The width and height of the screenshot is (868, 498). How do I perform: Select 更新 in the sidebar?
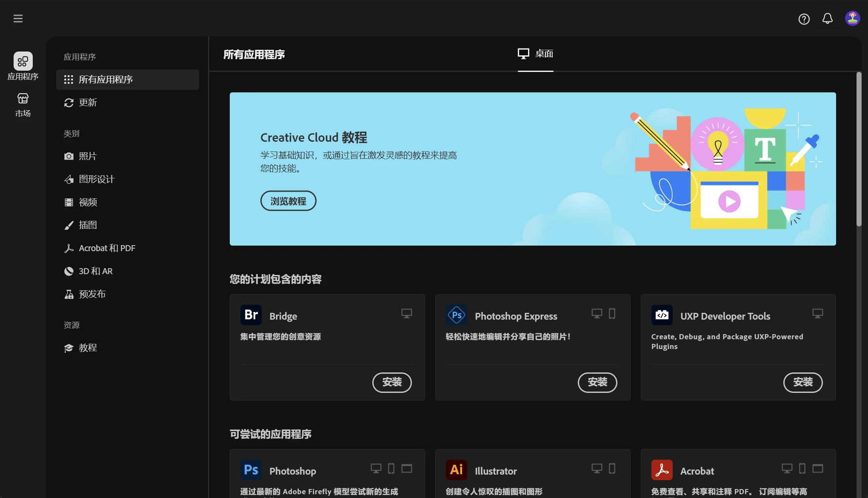[88, 102]
